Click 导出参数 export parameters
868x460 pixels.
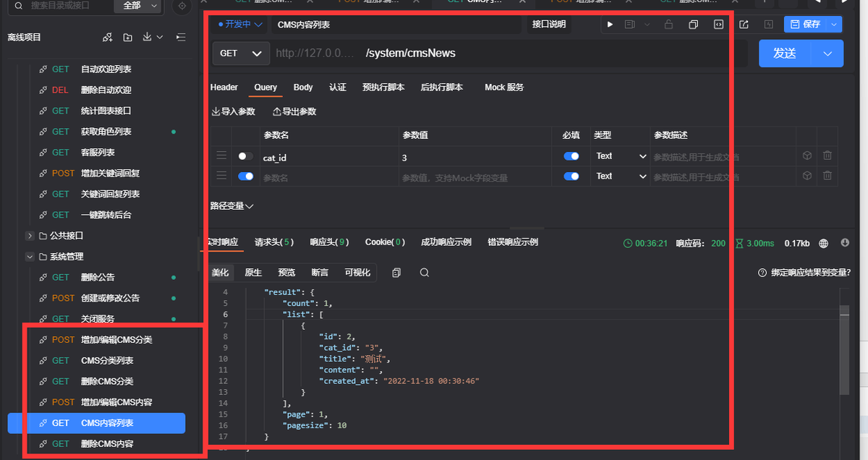coord(294,112)
